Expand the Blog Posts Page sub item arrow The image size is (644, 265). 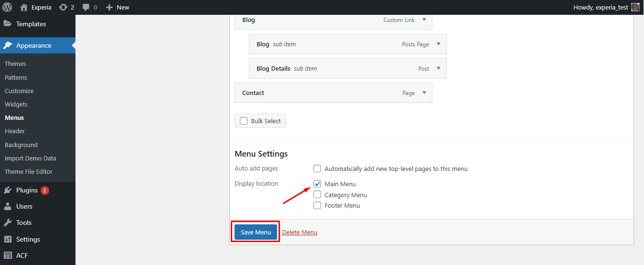click(x=439, y=44)
